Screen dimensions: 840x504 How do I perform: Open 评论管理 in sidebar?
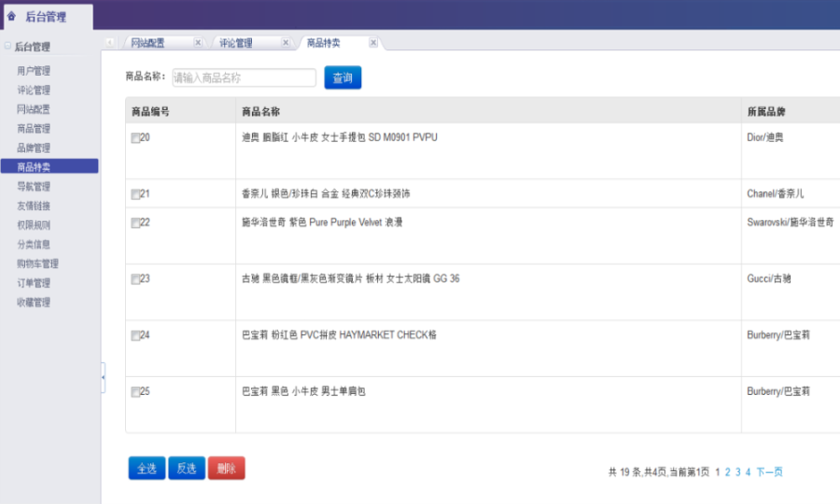[34, 90]
